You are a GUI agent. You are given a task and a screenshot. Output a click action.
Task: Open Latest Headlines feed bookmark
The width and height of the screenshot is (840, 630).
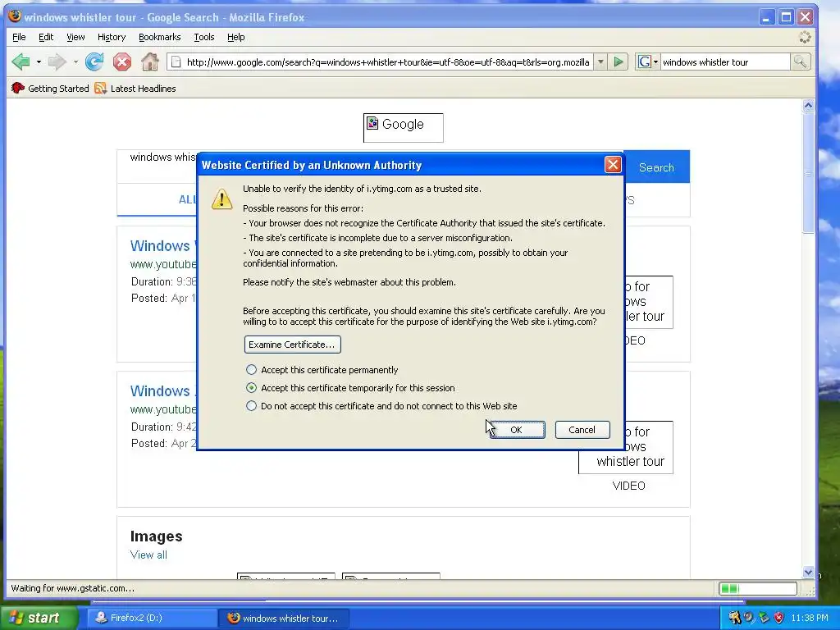[x=135, y=89]
